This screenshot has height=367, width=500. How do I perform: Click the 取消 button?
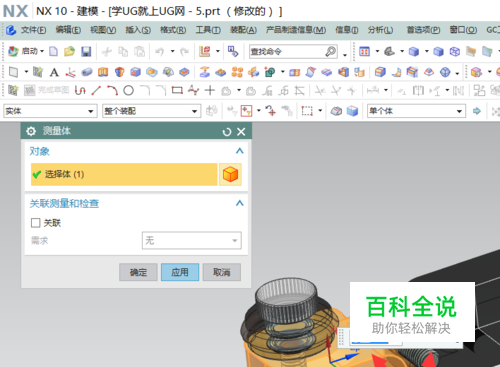pyautogui.click(x=222, y=272)
